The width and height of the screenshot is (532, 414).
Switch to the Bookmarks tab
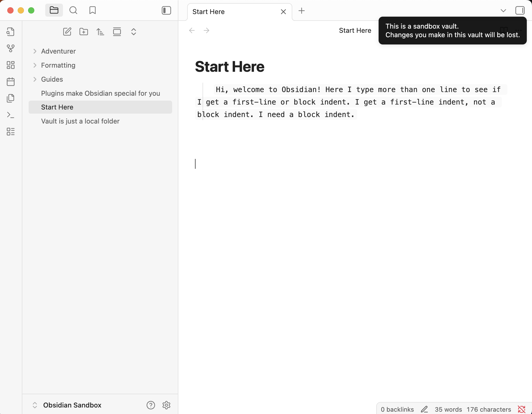[93, 10]
